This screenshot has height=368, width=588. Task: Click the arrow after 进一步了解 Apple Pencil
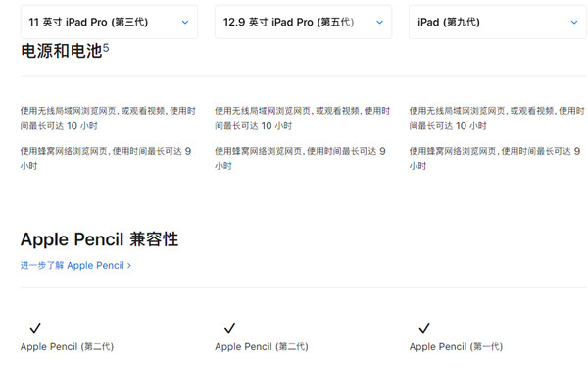coord(129,266)
